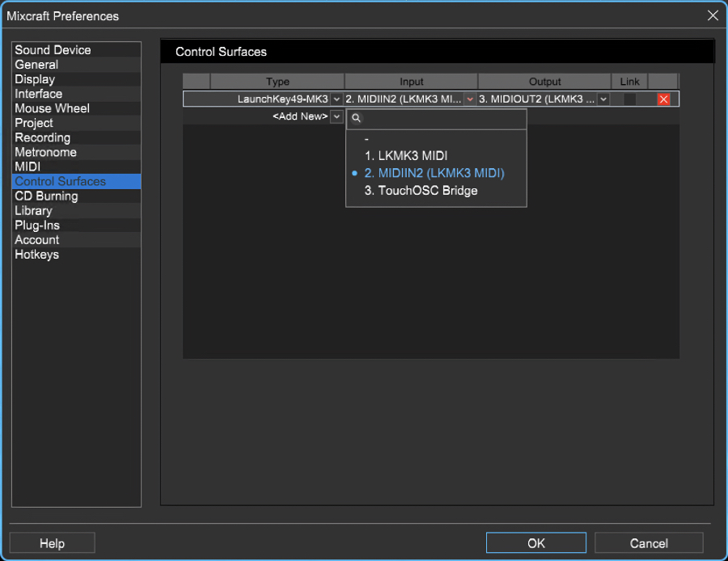
Task: Click the OK button
Action: pyautogui.click(x=535, y=543)
